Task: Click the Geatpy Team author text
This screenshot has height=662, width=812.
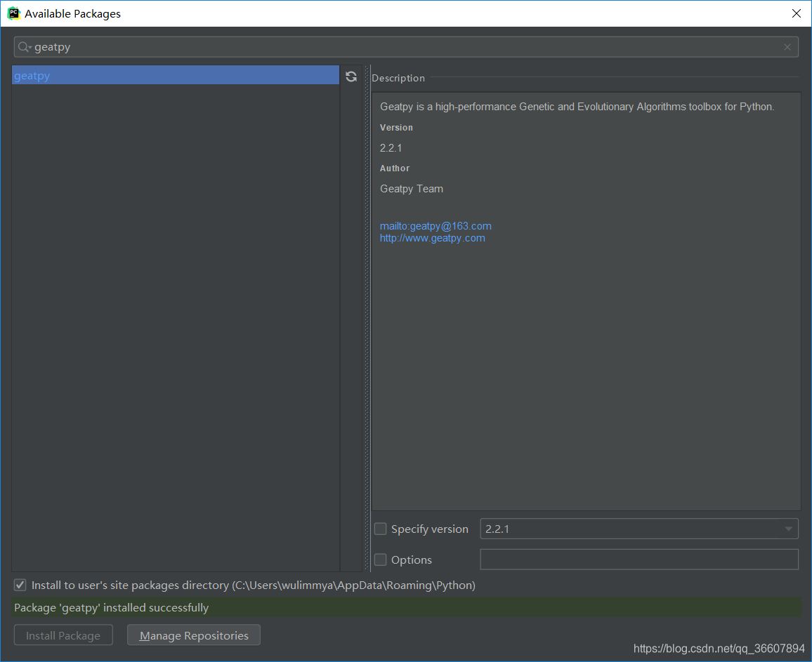Action: coord(412,189)
